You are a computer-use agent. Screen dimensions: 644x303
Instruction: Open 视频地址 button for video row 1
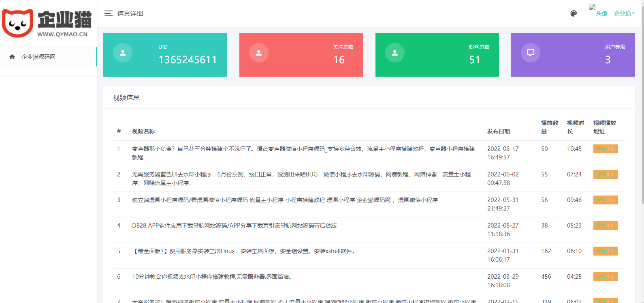pyautogui.click(x=606, y=149)
